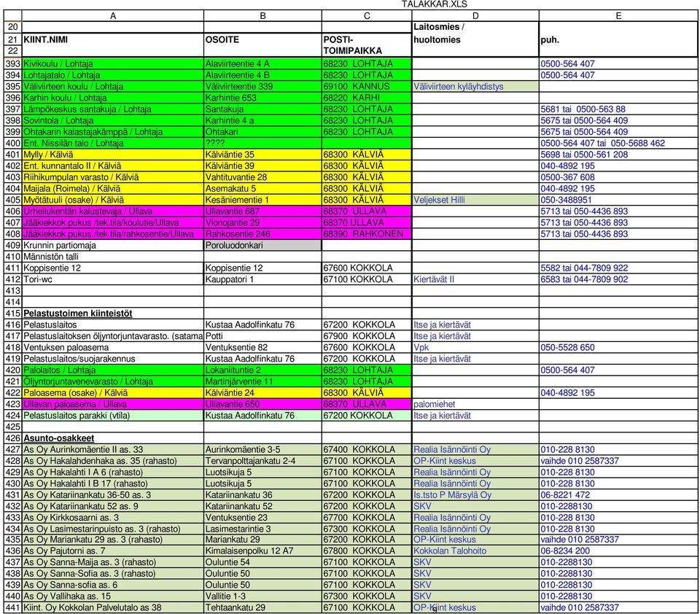Select cell Tori-wc
Image resolution: width=700 pixels, height=614 pixels.
[x=113, y=279]
